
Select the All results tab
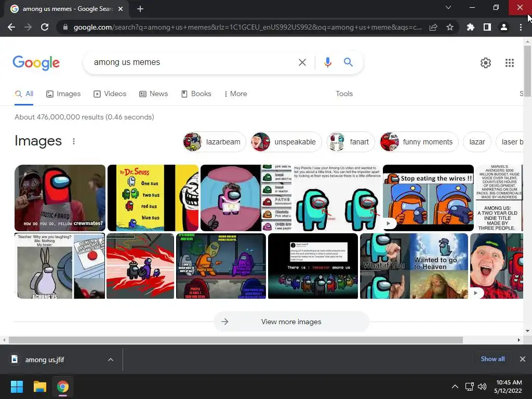24,94
